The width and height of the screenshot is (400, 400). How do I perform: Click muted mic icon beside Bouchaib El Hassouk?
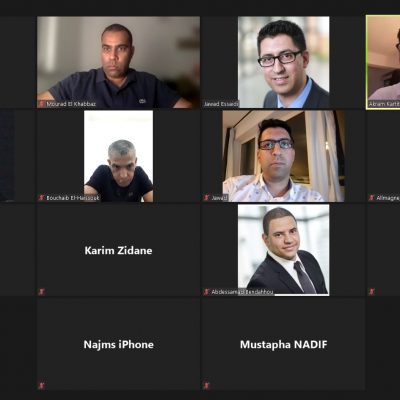coord(42,198)
